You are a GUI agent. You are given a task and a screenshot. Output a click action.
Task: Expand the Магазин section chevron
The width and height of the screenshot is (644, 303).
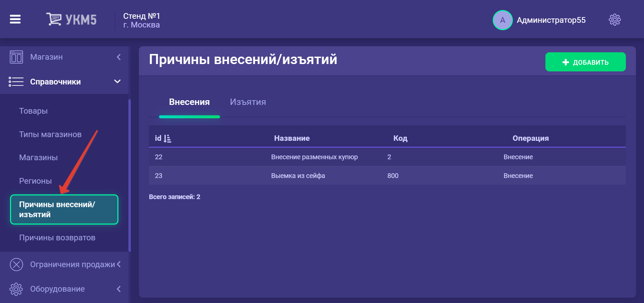[x=118, y=57]
